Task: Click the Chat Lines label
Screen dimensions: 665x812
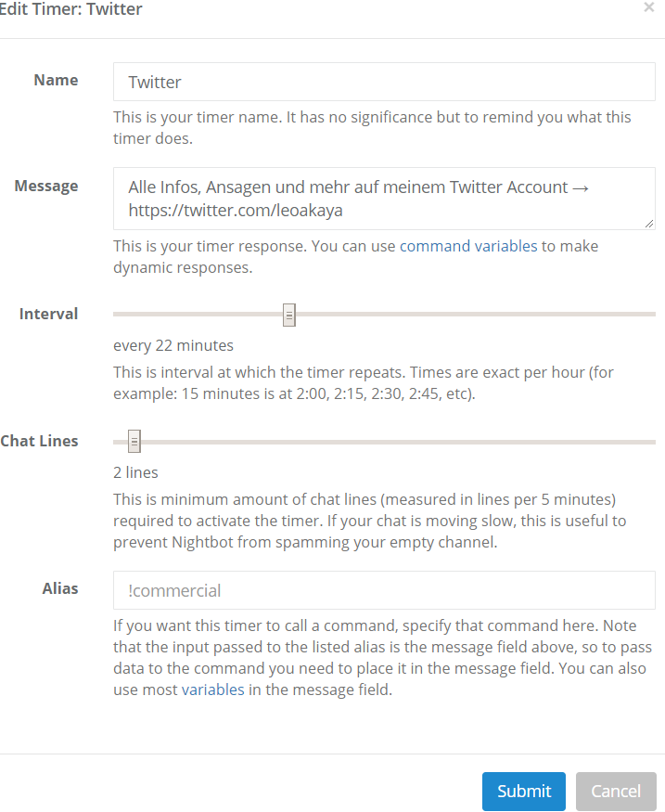Action: [x=39, y=441]
